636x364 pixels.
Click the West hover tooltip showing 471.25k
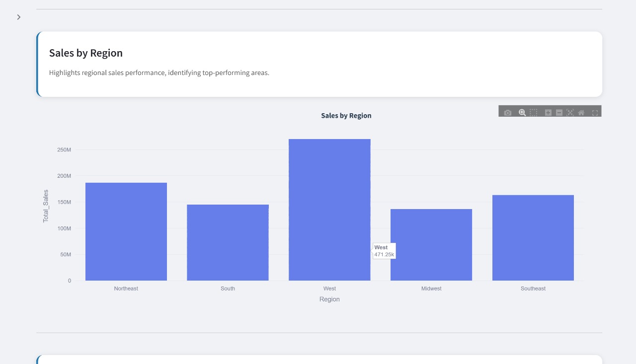tap(384, 251)
